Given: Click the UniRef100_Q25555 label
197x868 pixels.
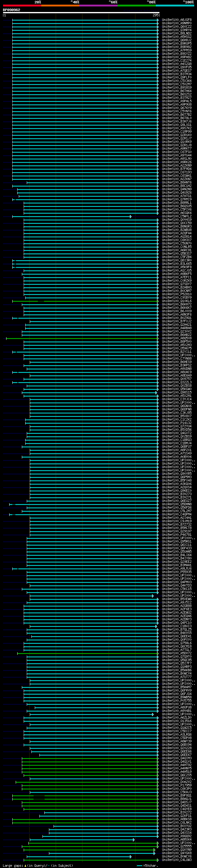Looking at the screenshot, I should coord(176,846).
